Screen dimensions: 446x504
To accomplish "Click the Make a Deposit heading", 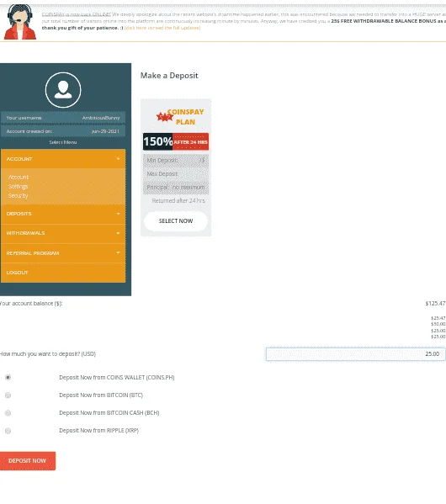I will (169, 76).
